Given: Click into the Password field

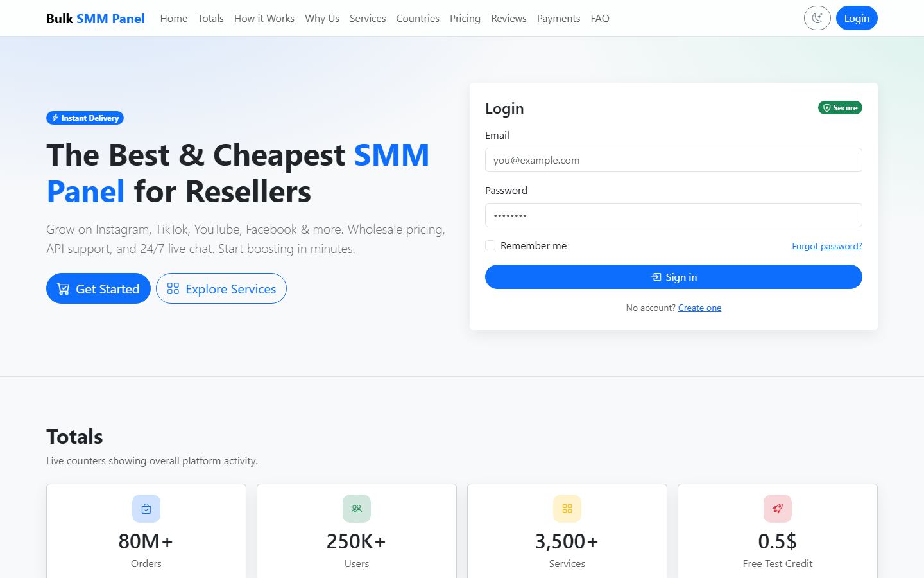Looking at the screenshot, I should [x=673, y=215].
